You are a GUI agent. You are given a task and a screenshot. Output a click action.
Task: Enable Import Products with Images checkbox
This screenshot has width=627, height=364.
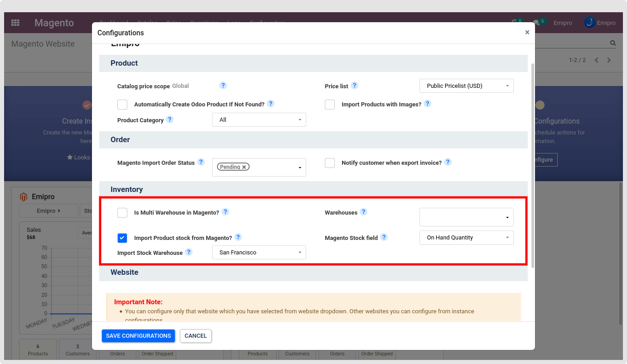pos(330,105)
